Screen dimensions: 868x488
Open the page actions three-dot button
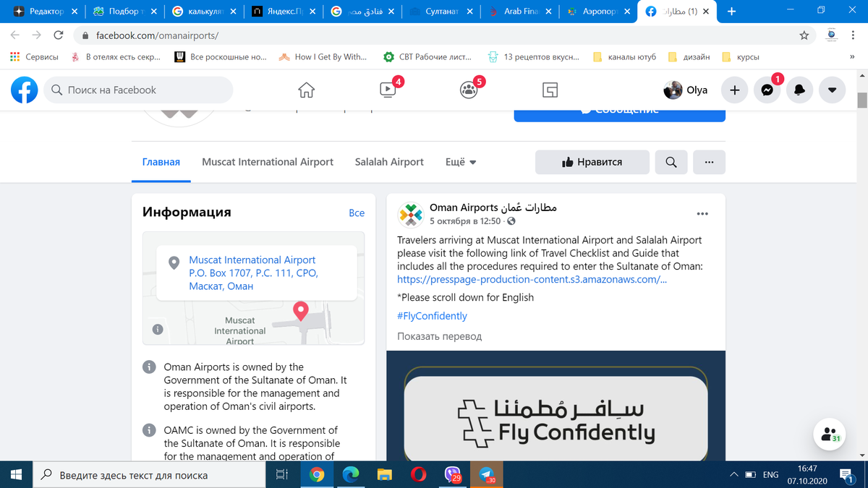pos(709,162)
